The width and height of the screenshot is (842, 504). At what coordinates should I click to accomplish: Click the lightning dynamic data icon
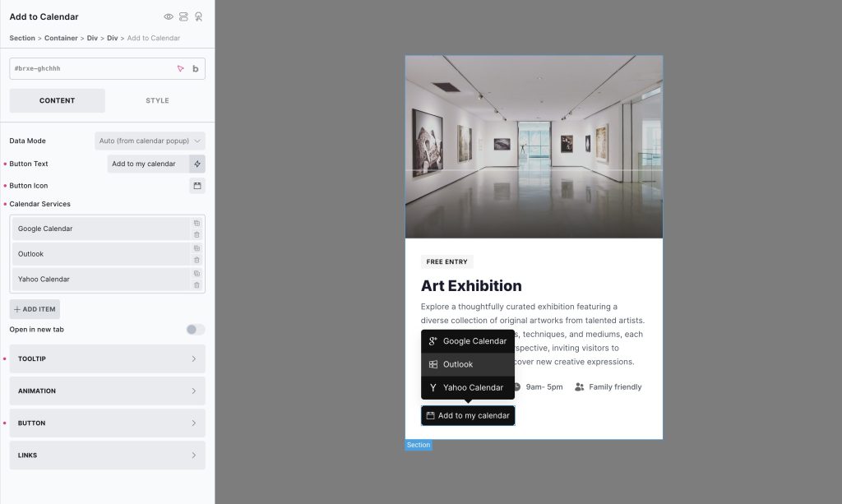pyautogui.click(x=197, y=164)
